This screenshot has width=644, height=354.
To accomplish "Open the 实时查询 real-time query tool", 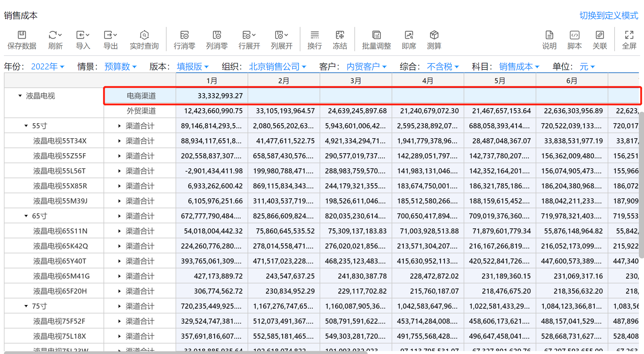I will coord(144,35).
